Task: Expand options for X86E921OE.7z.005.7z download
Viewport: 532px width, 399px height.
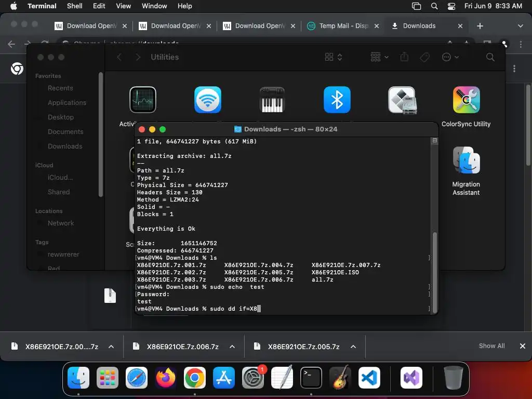Action: (x=353, y=347)
